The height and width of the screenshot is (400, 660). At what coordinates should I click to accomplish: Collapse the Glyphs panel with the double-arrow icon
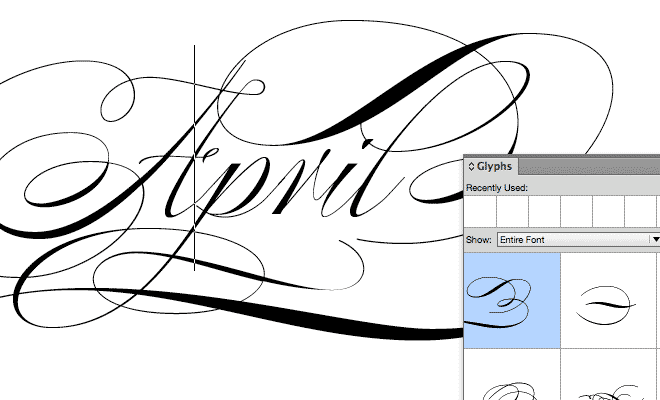coord(471,167)
